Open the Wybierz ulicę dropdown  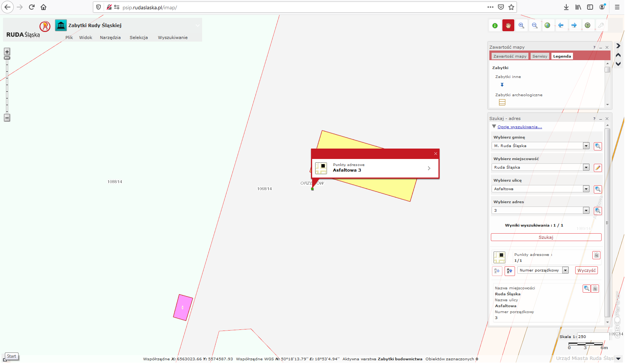(x=586, y=189)
